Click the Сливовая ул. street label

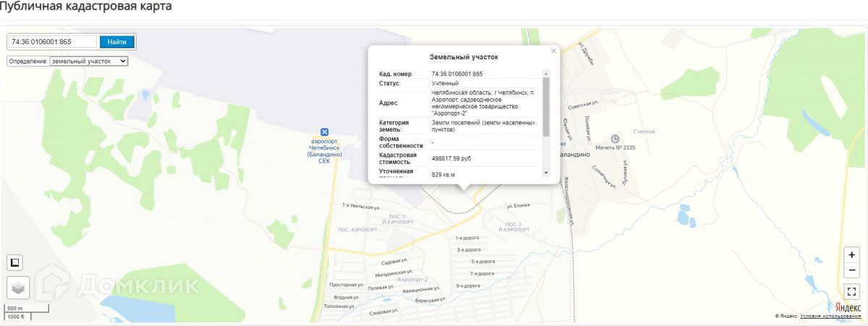point(384,312)
